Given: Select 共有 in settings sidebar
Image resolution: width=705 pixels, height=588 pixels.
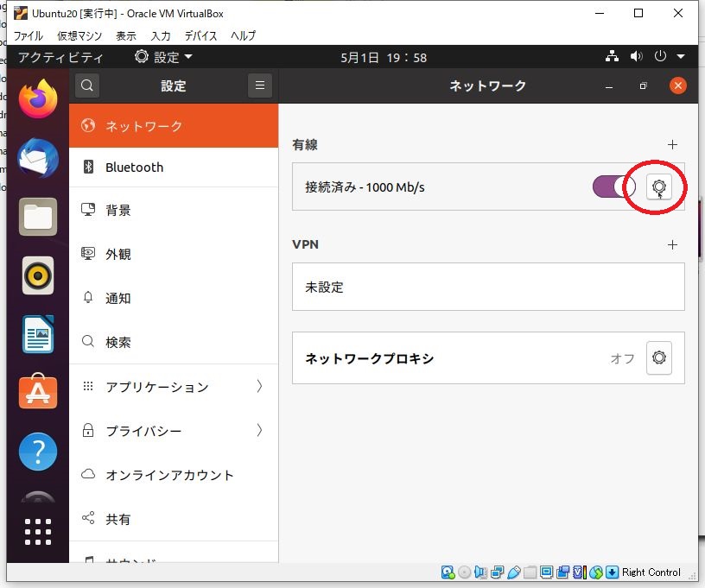Looking at the screenshot, I should click(x=174, y=519).
